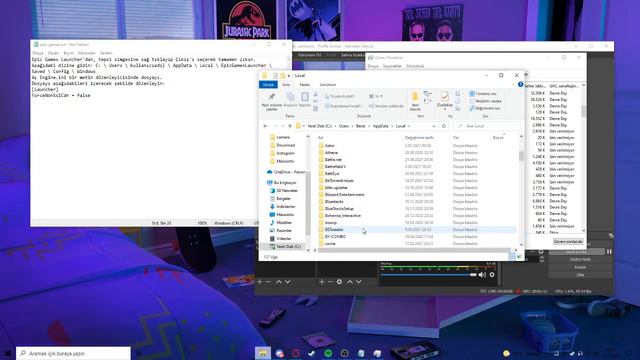Open OBS Studio from the taskbar
This screenshot has height=360, width=640.
pyautogui.click(x=344, y=353)
